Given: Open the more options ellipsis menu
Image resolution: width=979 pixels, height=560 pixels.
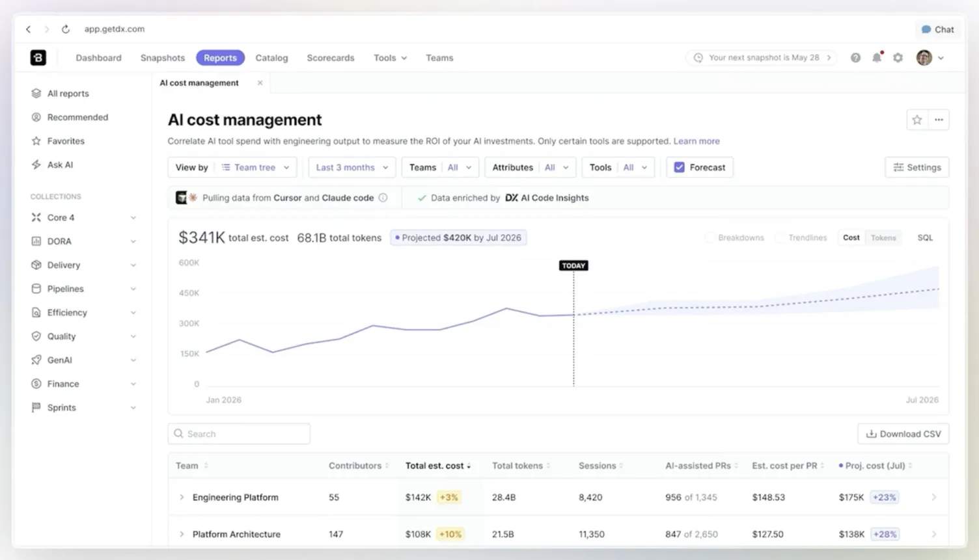Looking at the screenshot, I should click(x=939, y=120).
